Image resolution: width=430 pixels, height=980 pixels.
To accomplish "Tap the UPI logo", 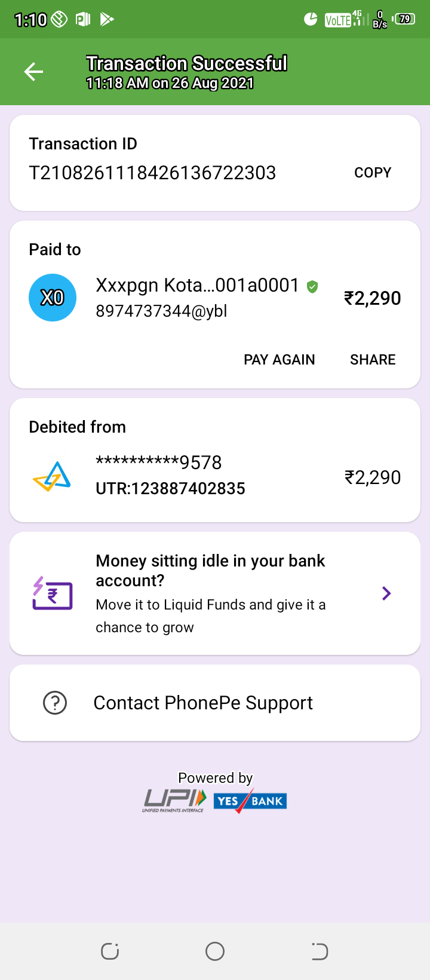I will 174,801.
